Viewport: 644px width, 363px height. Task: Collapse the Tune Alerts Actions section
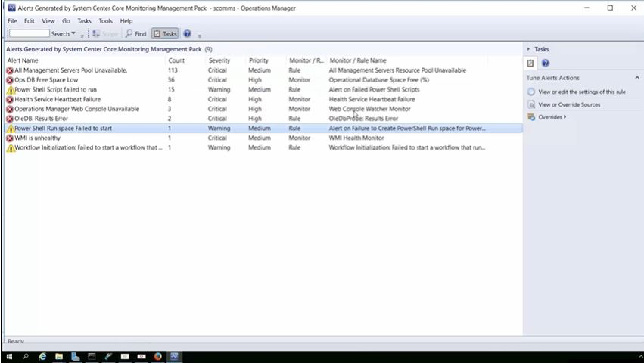[x=637, y=78]
